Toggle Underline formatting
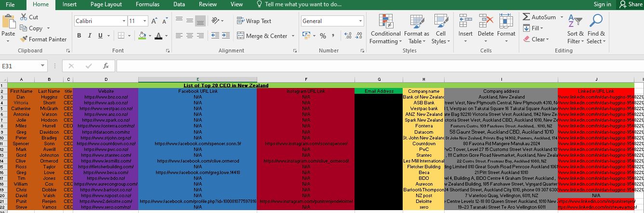 (x=100, y=36)
